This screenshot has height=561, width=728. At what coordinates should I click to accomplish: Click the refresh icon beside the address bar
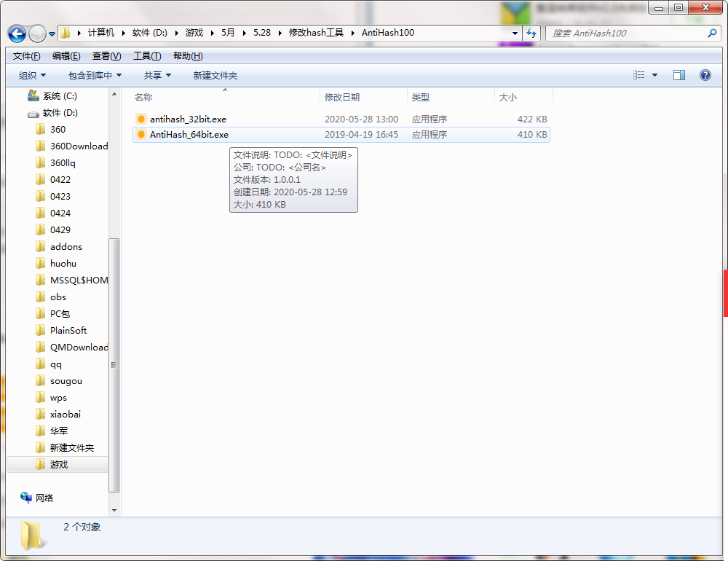(531, 33)
